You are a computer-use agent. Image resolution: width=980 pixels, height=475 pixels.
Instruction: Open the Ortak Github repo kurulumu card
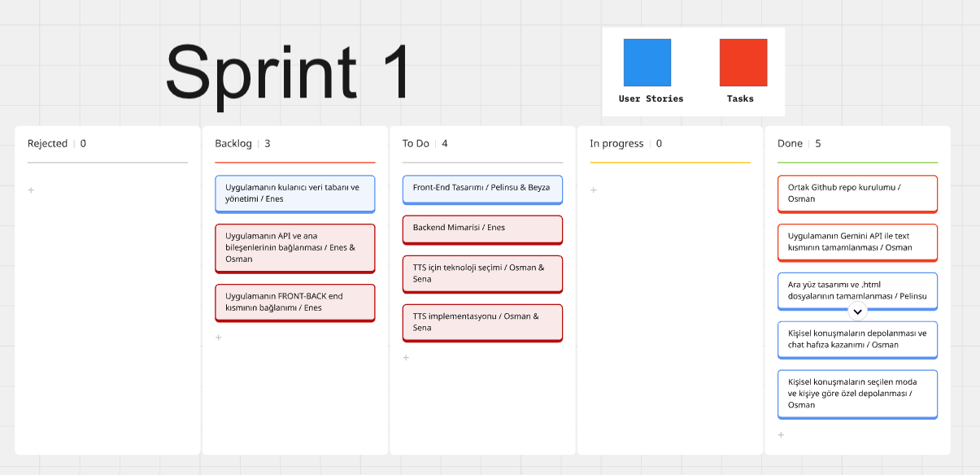point(858,194)
